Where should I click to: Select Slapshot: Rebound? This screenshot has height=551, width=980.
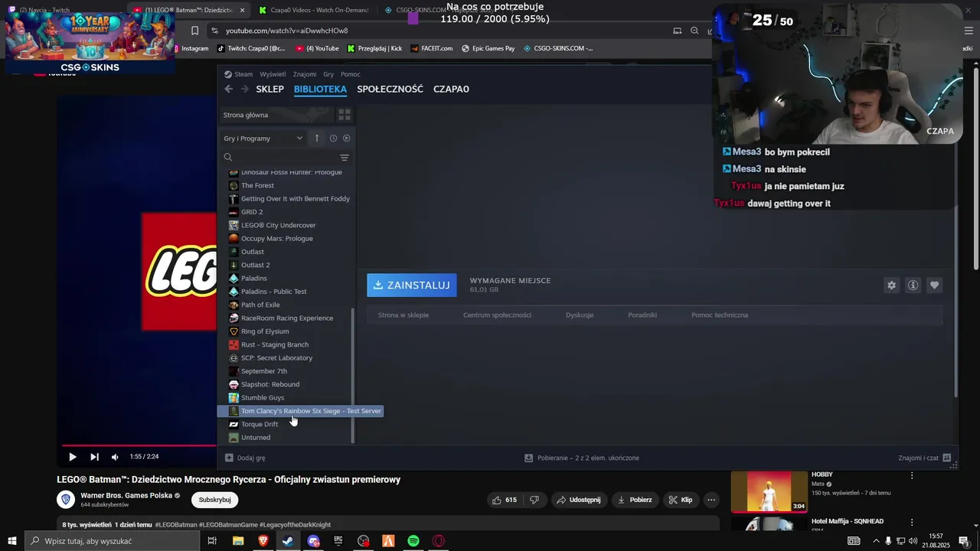(x=269, y=384)
